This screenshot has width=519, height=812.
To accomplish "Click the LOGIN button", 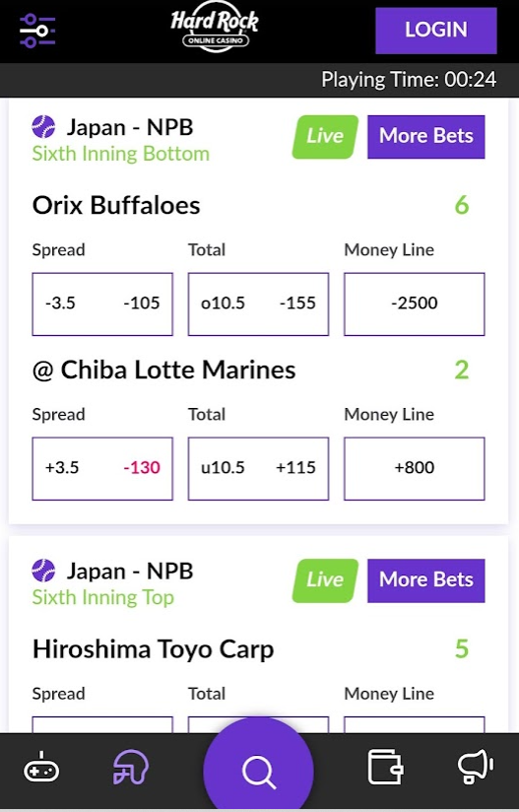I will 436,31.
